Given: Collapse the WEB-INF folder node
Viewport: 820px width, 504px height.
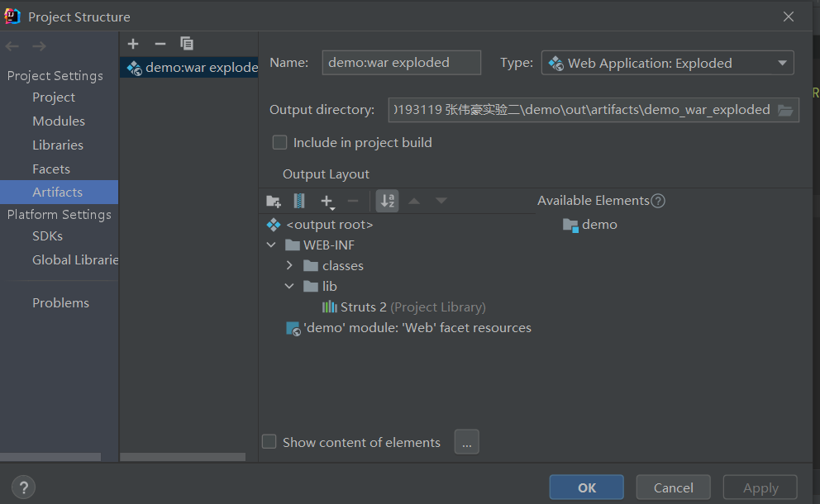Looking at the screenshot, I should pos(271,245).
